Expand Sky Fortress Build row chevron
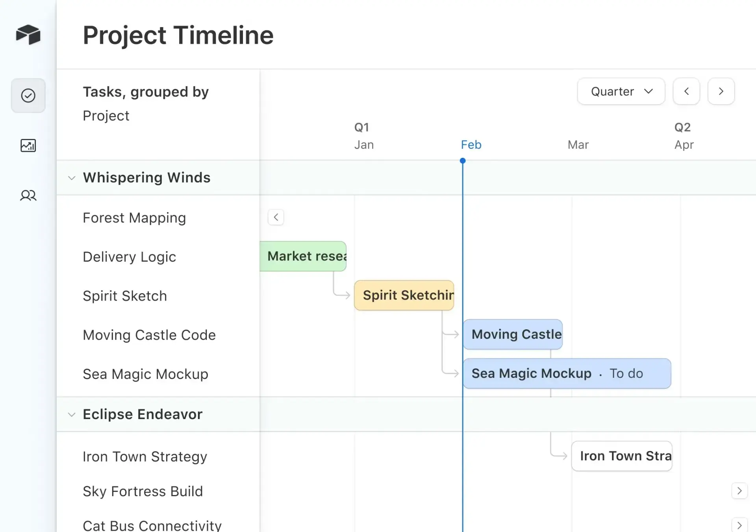The image size is (756, 532). (739, 491)
